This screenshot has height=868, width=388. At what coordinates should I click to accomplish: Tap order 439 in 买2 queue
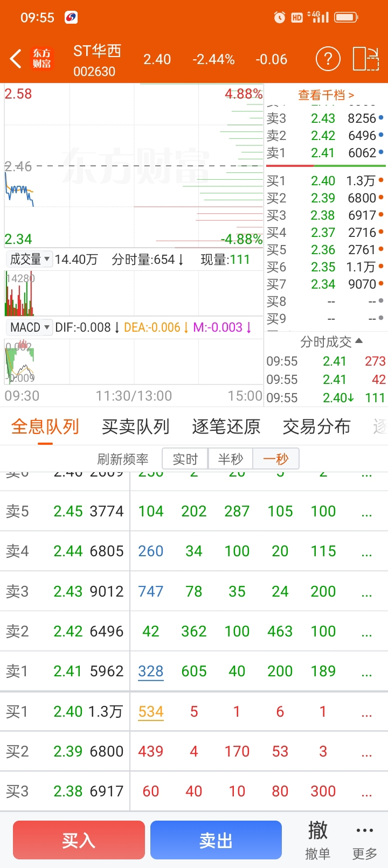click(x=151, y=751)
